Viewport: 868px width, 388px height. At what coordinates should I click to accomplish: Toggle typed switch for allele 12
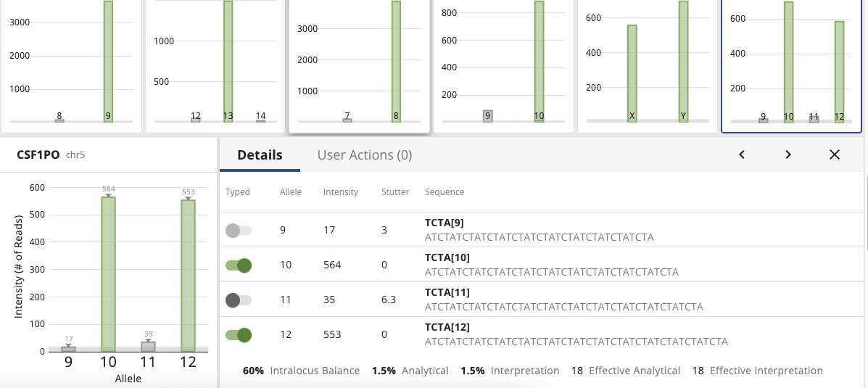[239, 335]
